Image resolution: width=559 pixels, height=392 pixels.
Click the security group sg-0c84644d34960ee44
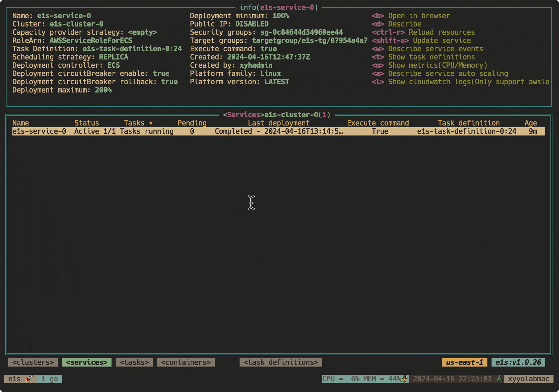click(302, 32)
